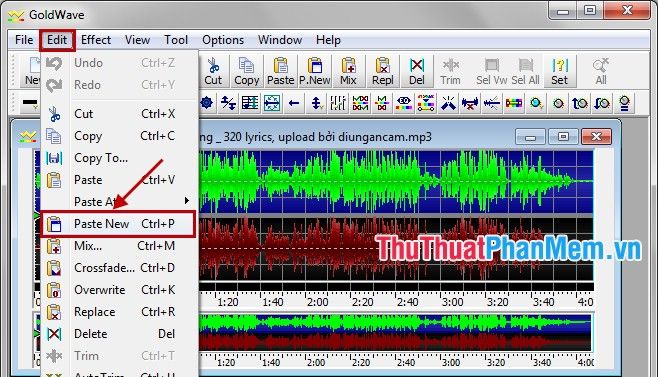Click the New toolbar button

tap(31, 71)
